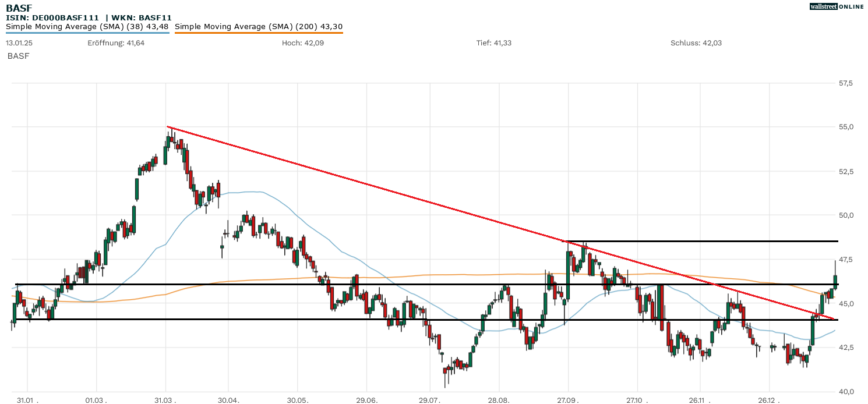Click the Schluss 42,03 value
The height and width of the screenshot is (404, 868).
point(696,43)
